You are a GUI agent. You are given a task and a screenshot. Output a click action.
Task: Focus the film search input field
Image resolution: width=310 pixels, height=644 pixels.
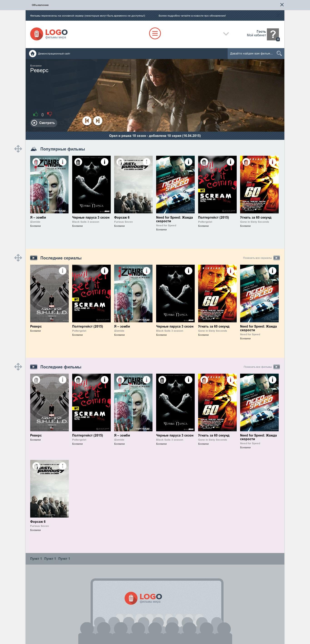coord(251,54)
